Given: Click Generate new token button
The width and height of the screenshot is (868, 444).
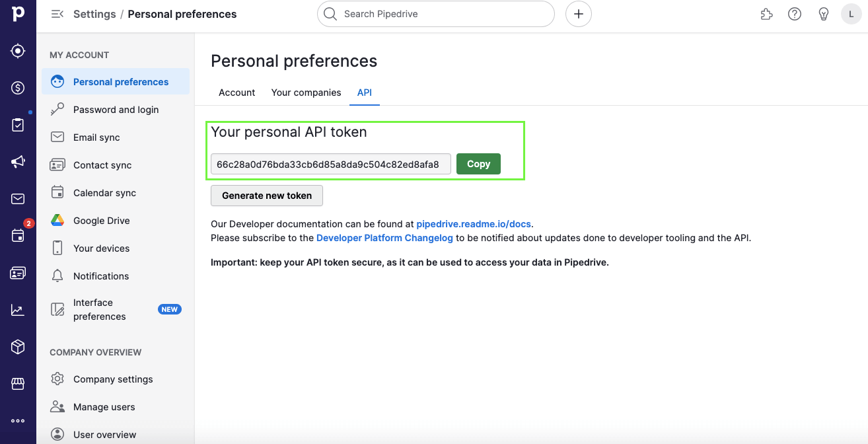Looking at the screenshot, I should click(266, 196).
